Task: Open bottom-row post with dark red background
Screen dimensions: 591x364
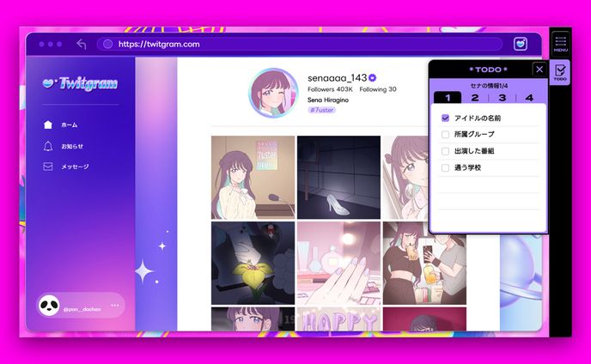Action: (424, 319)
